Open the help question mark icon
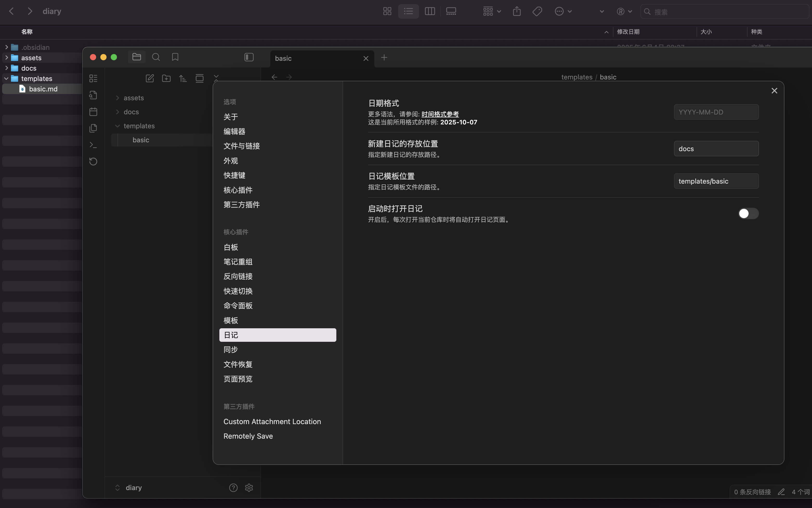 [233, 487]
